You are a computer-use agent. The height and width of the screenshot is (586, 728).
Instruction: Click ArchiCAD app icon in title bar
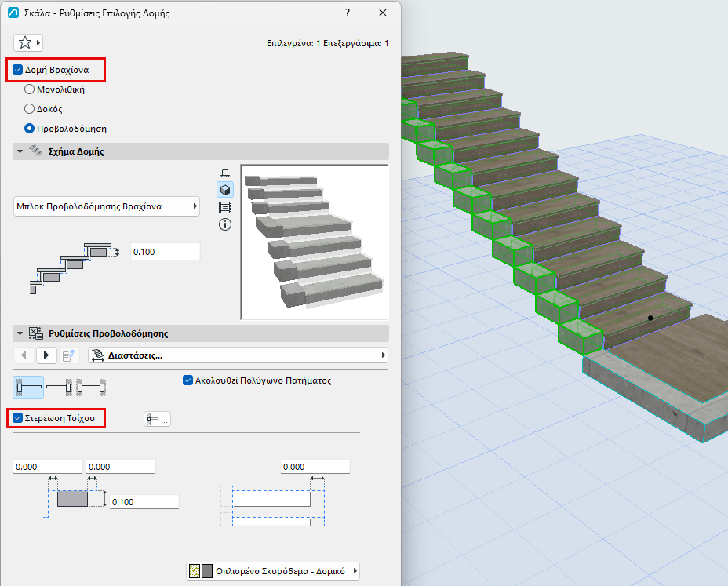[x=13, y=13]
